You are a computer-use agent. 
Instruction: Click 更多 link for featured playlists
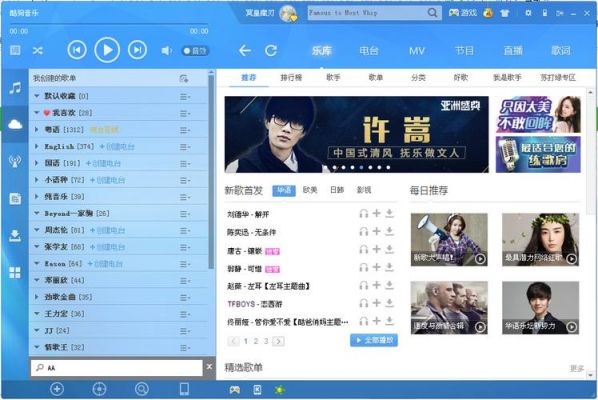[x=577, y=368]
